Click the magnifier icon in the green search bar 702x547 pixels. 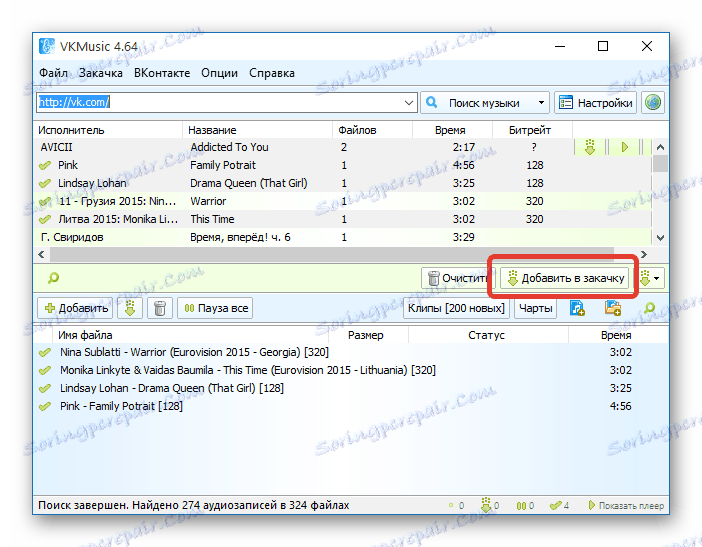pos(53,278)
